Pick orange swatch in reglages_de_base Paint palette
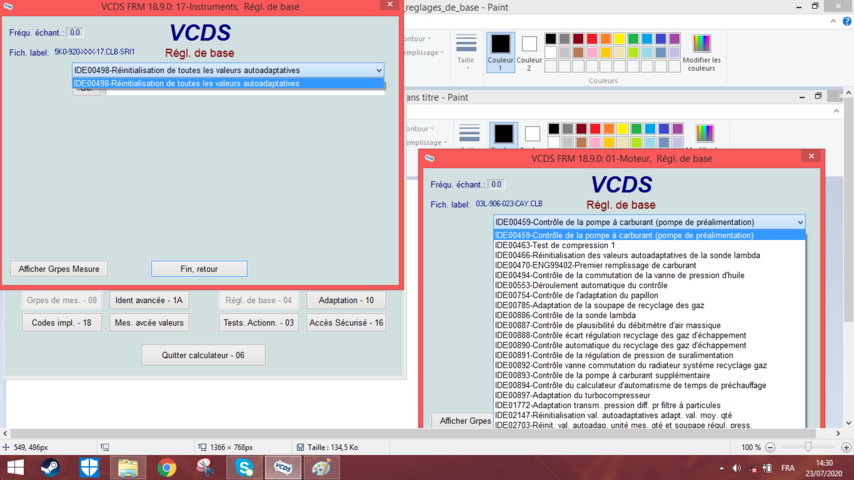This screenshot has height=480, width=854. pyautogui.click(x=606, y=39)
